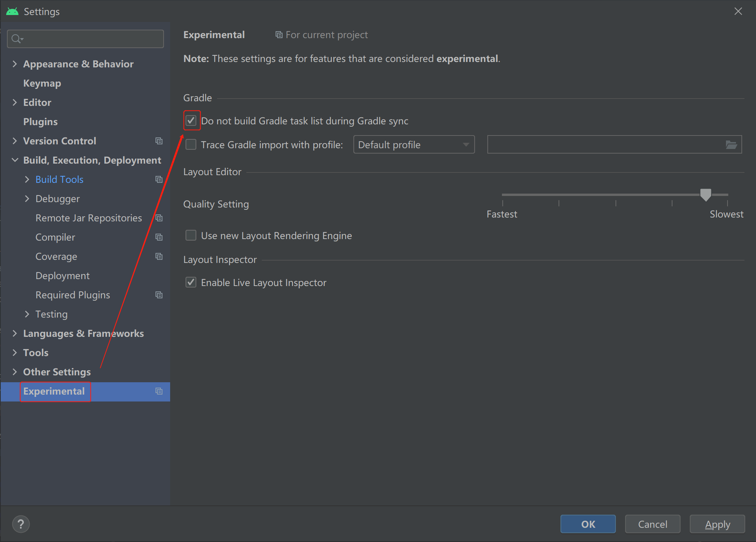Viewport: 756px width, 542px height.
Task: Click the project-level icon beside Remote Jar Repositories
Action: coord(159,218)
